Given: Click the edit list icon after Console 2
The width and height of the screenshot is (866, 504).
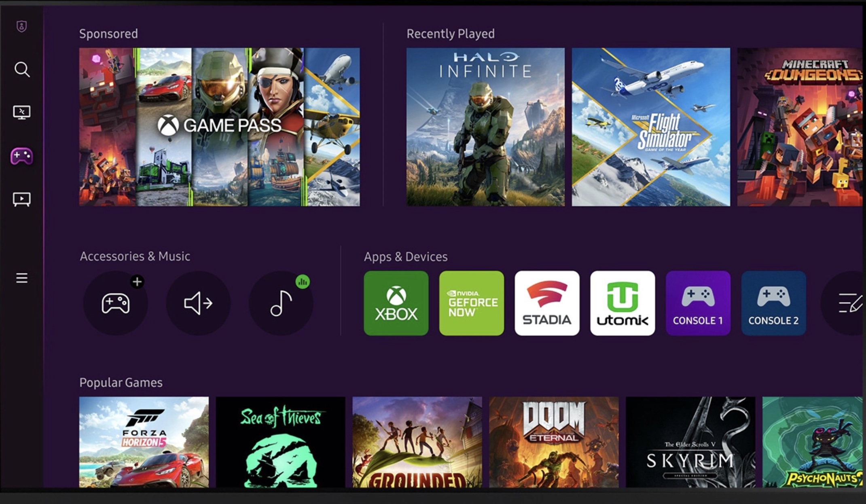Looking at the screenshot, I should (x=848, y=303).
